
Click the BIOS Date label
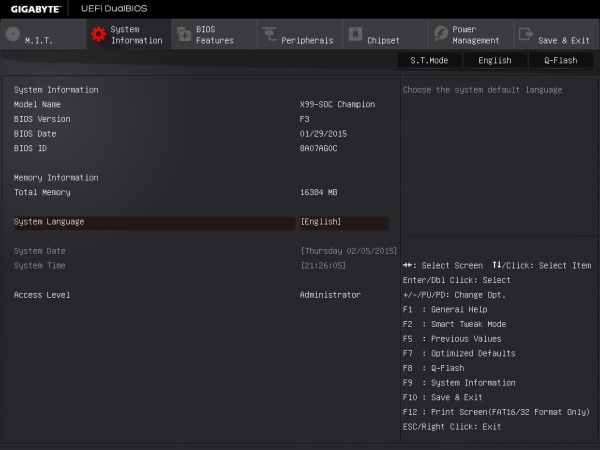pos(35,134)
